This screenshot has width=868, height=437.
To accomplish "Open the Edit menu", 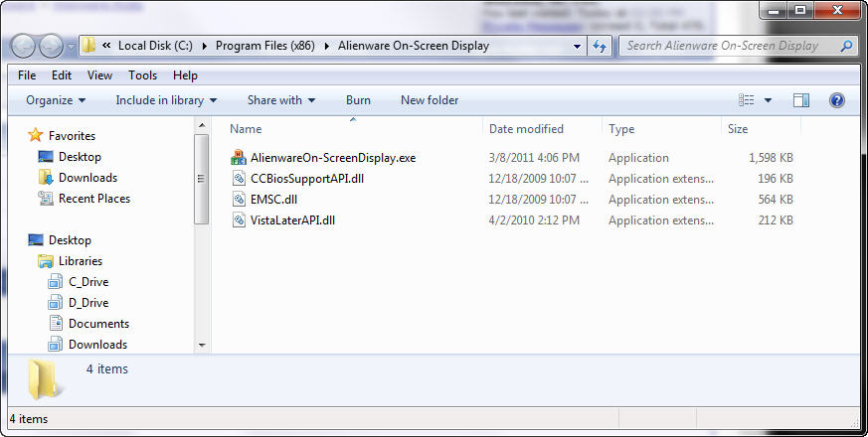I will (62, 75).
